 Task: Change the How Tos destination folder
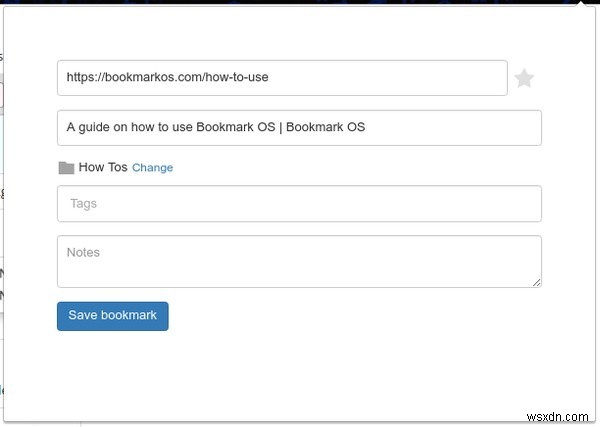152,168
